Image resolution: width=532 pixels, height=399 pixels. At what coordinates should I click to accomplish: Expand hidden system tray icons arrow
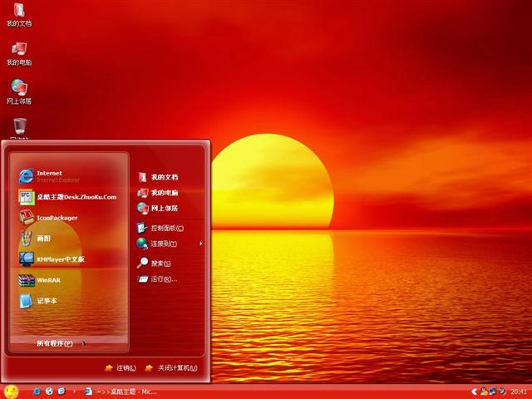[475, 392]
